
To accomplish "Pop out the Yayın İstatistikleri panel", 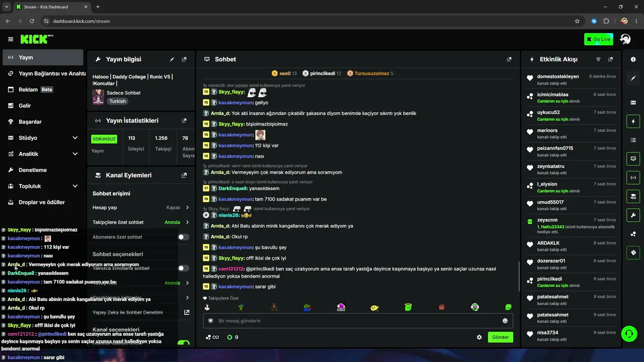I will coord(184,121).
